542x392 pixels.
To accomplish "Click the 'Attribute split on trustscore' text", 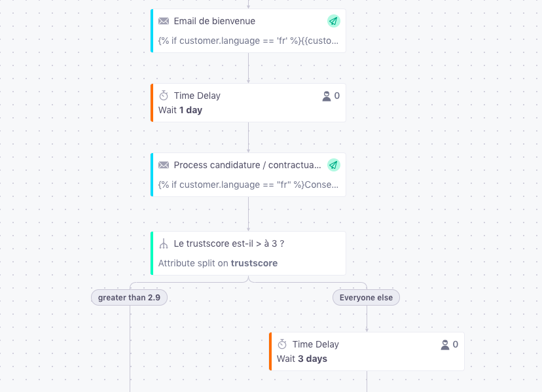I will (218, 264).
